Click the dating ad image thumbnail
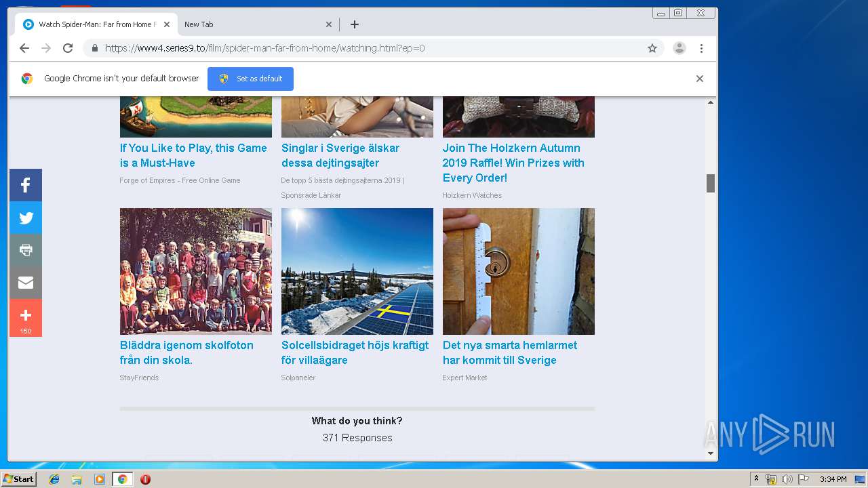 [x=357, y=117]
